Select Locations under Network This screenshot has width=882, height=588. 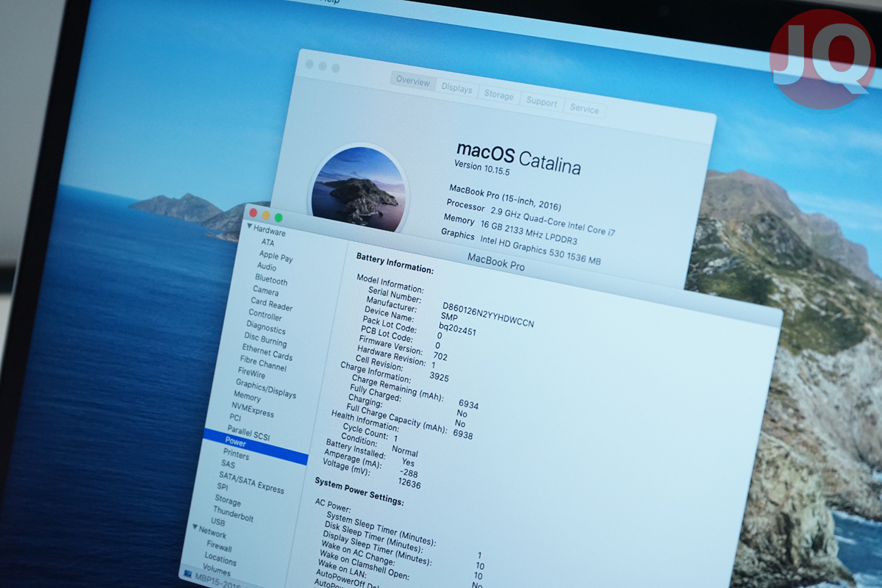point(220,560)
